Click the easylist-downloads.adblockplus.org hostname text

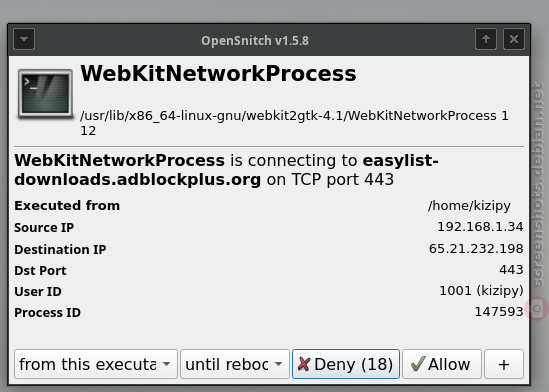tap(226, 170)
